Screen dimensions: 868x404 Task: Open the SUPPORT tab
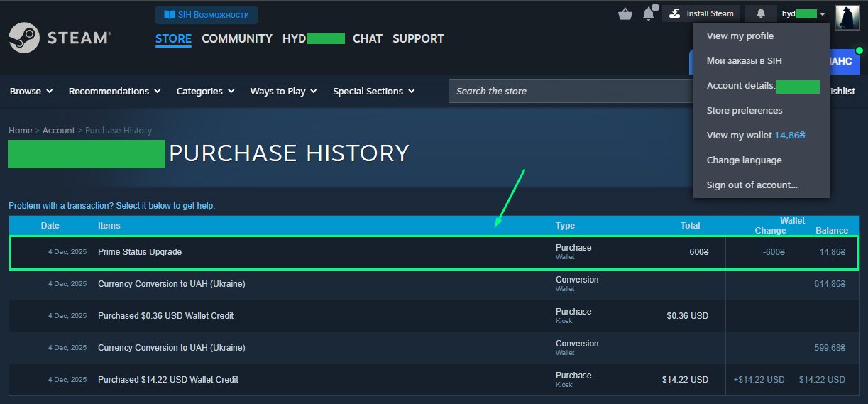coord(418,38)
